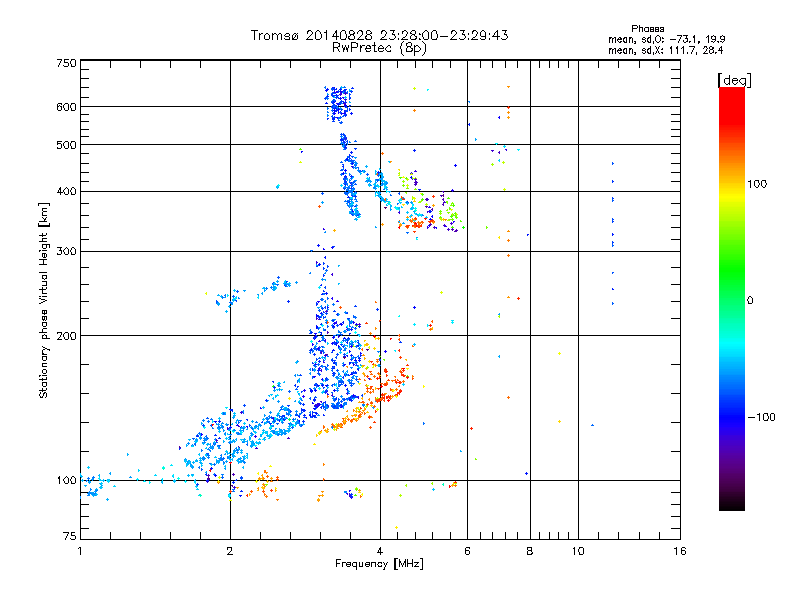Image resolution: width=800 pixels, height=600 pixels.
Task: Click the "Phases" heading at top right
Action: 647,29
